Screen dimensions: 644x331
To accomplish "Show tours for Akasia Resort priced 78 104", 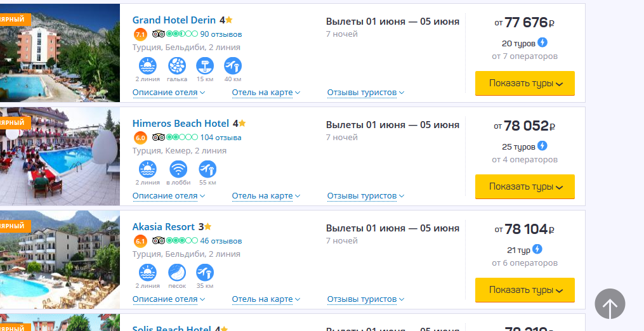I will click(x=525, y=290).
